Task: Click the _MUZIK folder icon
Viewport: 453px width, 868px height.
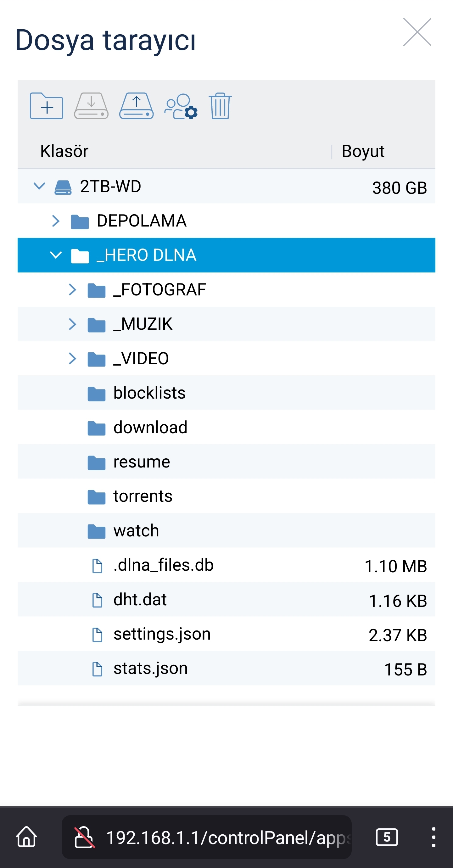Action: click(96, 325)
